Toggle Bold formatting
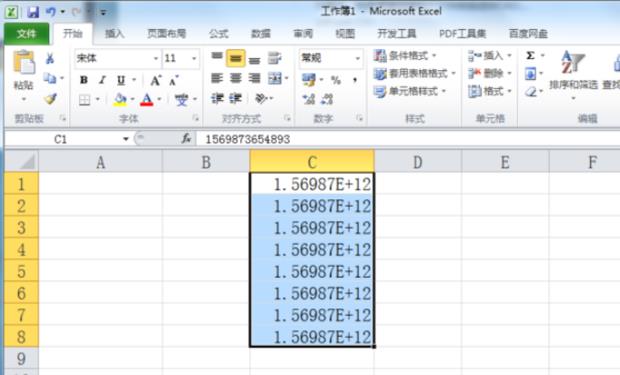The height and width of the screenshot is (375, 620). pyautogui.click(x=83, y=80)
